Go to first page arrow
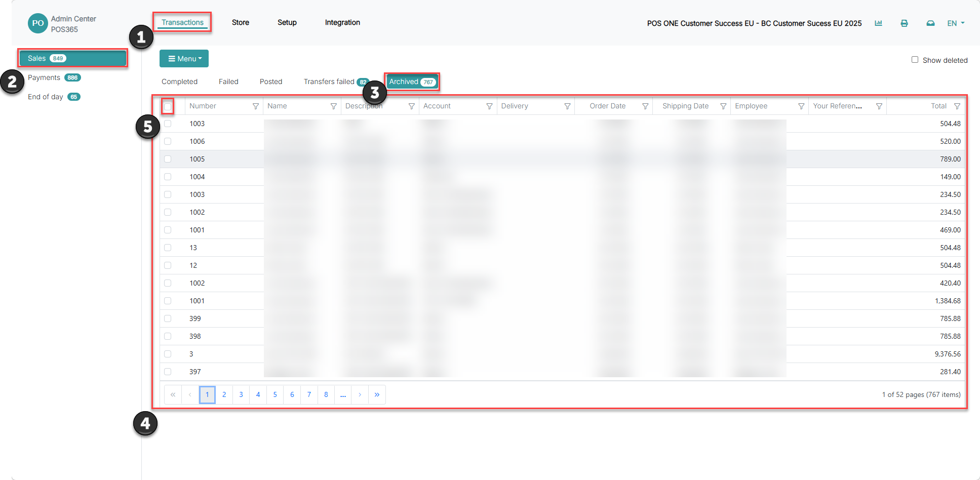980x480 pixels. pos(173,395)
